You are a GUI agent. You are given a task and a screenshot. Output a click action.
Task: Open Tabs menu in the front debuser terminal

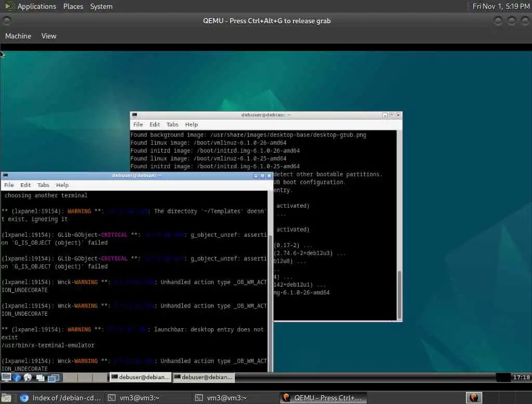(x=43, y=185)
